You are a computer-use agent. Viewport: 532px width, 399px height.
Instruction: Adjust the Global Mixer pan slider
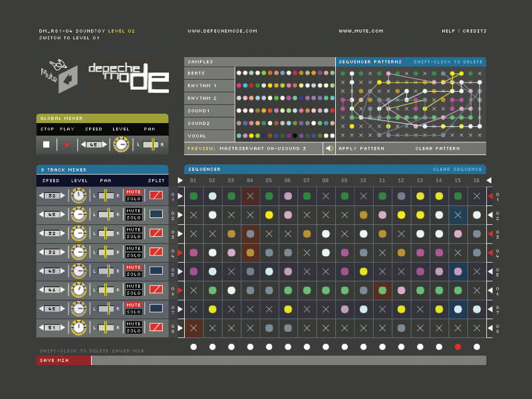coord(150,144)
